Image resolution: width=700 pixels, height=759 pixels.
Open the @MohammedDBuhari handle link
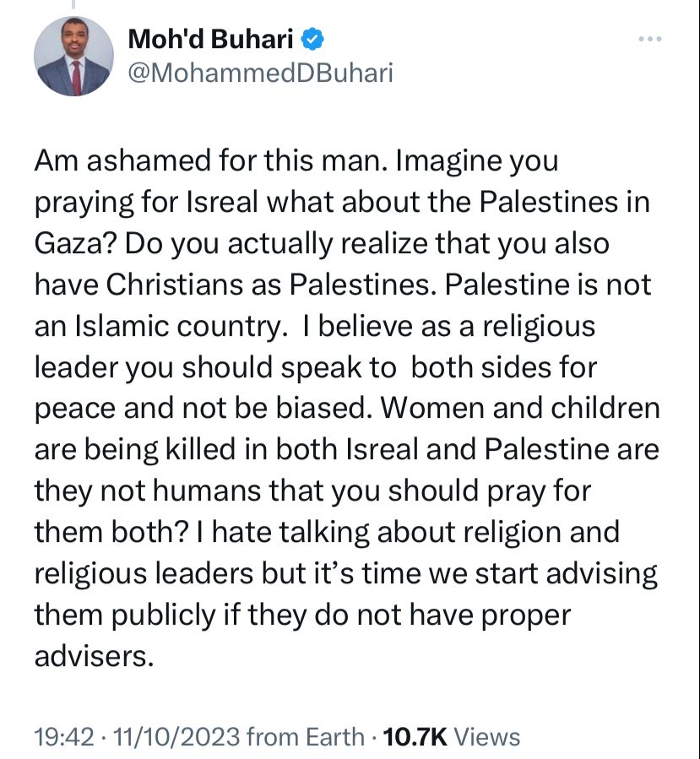260,73
